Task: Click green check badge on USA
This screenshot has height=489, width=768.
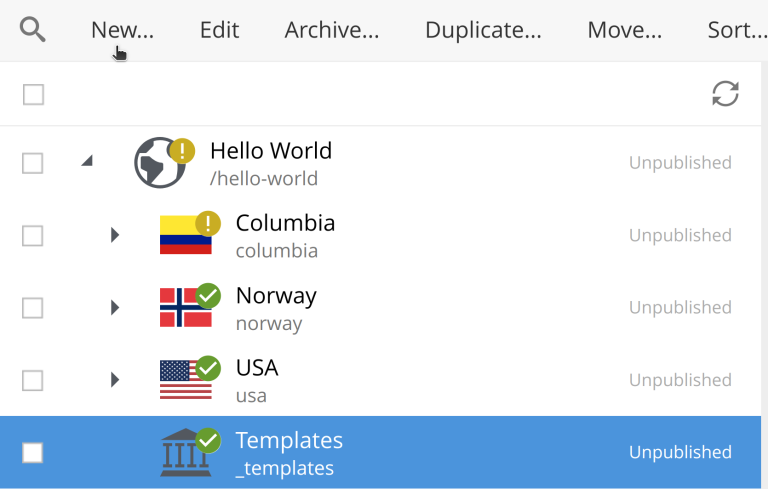Action: point(208,368)
